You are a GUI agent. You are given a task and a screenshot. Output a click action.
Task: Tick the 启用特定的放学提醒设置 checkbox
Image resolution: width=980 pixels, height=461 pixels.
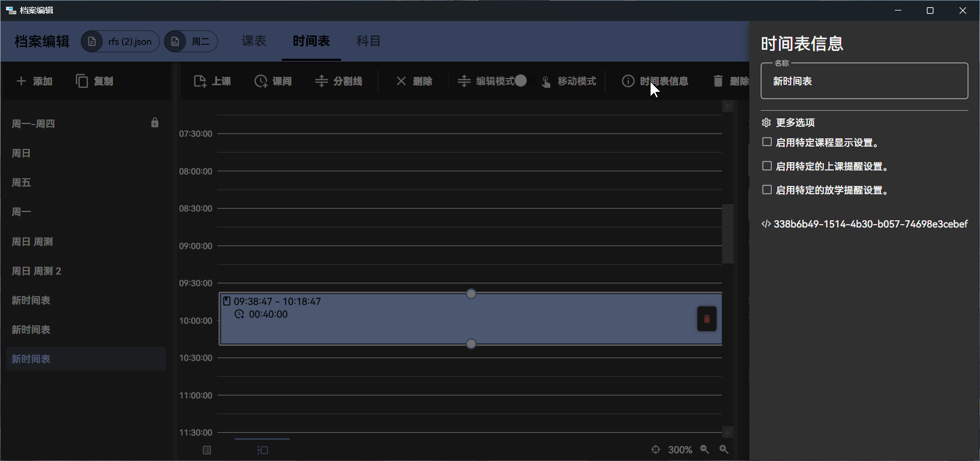(767, 190)
